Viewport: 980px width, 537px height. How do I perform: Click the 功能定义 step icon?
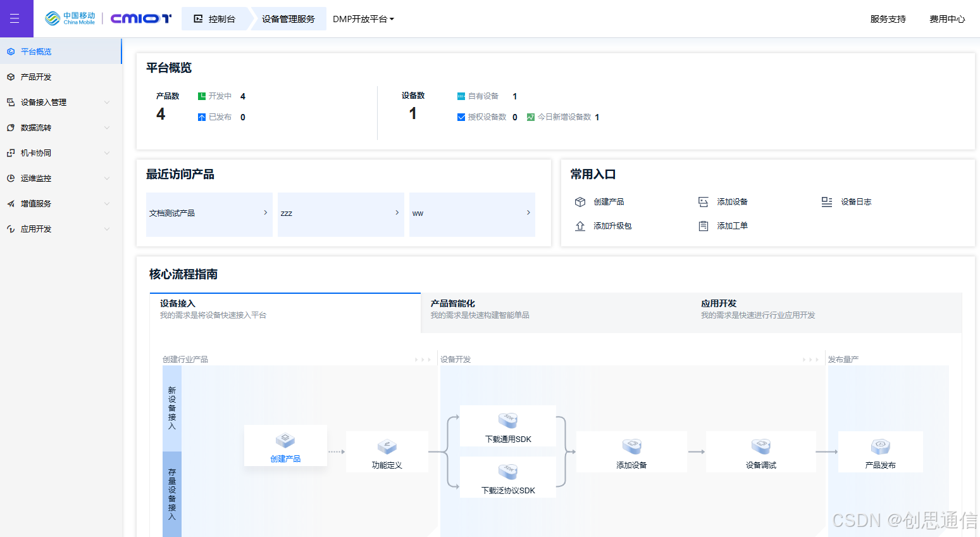(387, 445)
